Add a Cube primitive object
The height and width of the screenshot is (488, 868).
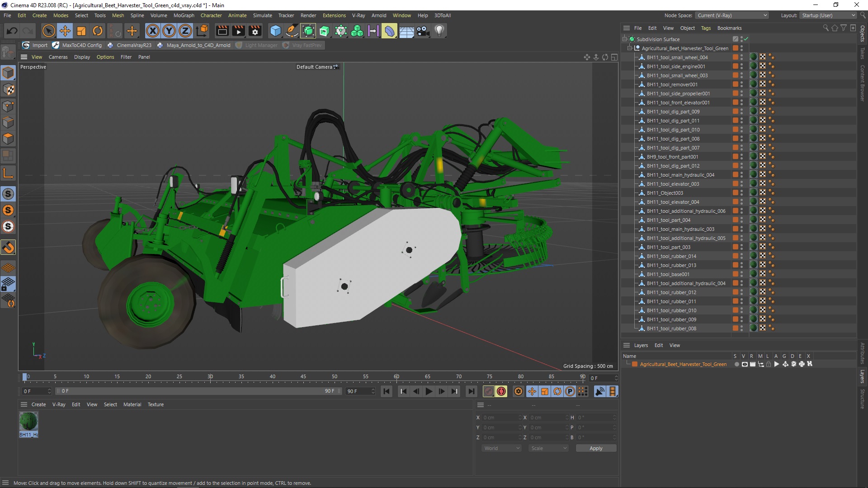275,31
